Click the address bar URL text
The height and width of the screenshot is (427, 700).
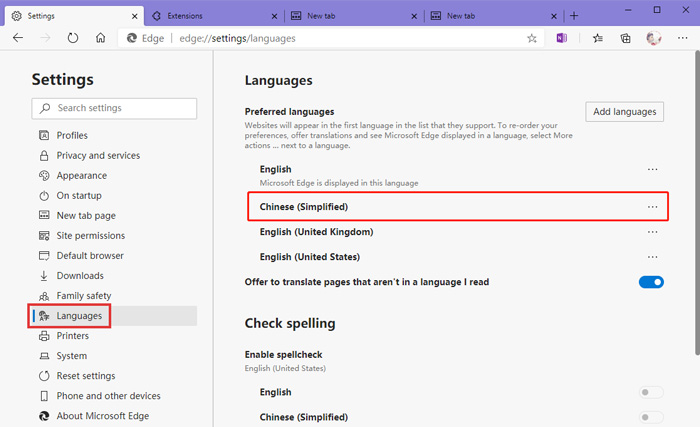point(237,38)
